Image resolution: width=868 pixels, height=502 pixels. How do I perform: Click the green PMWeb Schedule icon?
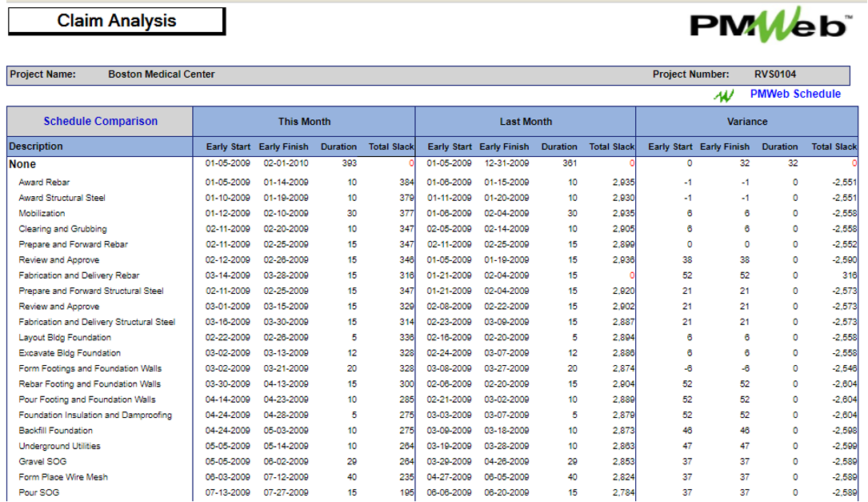(x=724, y=95)
